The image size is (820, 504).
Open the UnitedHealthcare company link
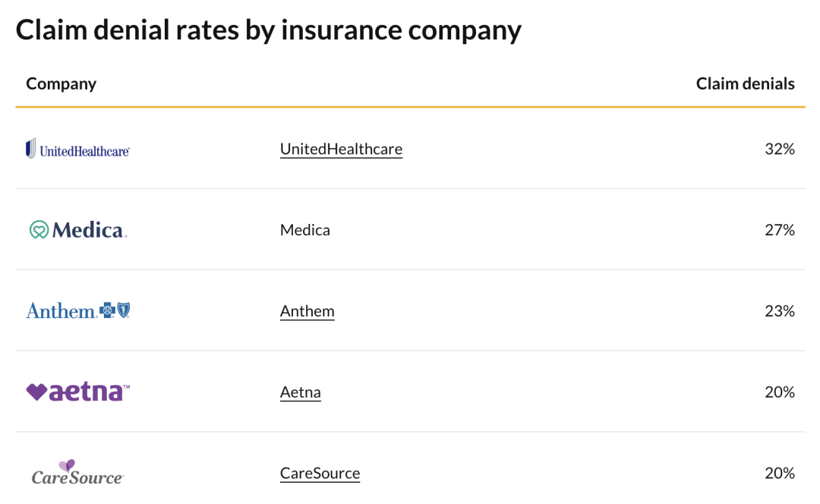coord(341,149)
